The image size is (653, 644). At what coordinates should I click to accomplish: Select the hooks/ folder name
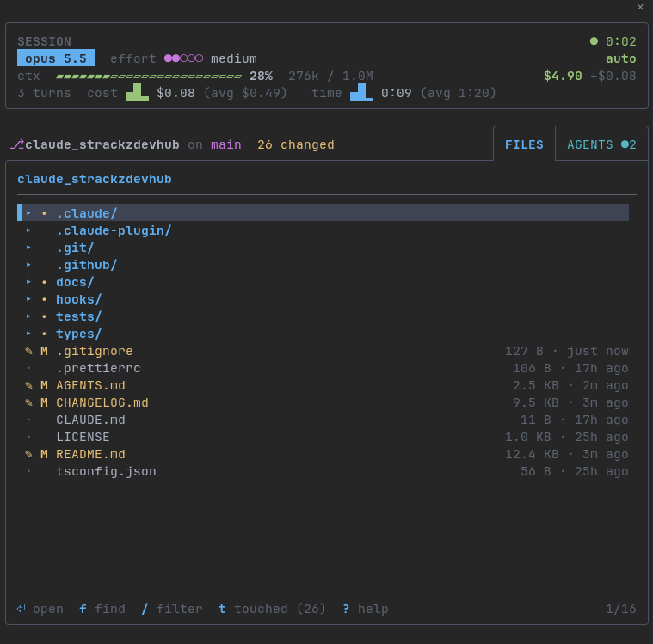click(x=78, y=299)
